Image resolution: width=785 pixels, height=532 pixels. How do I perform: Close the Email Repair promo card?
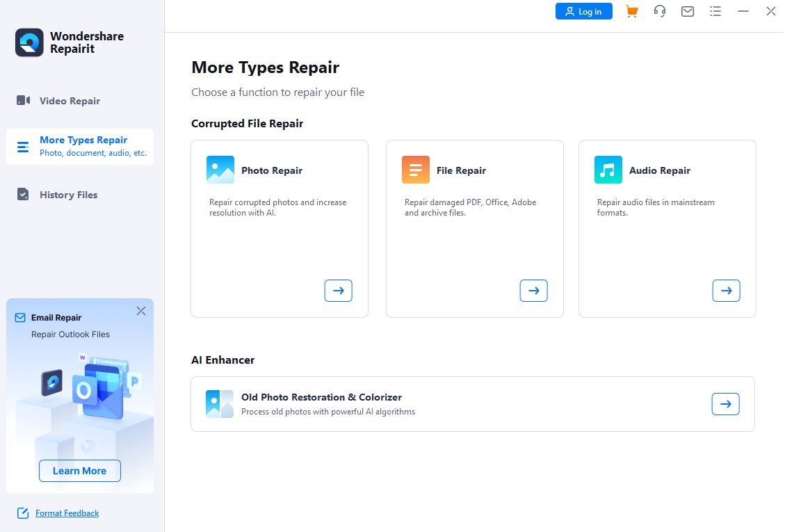click(x=141, y=311)
